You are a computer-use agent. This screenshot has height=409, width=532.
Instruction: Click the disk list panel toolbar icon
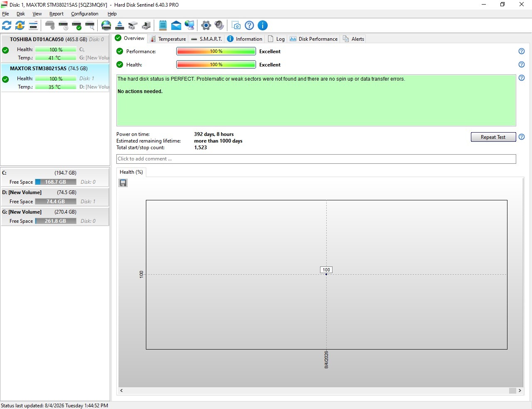(x=33, y=25)
